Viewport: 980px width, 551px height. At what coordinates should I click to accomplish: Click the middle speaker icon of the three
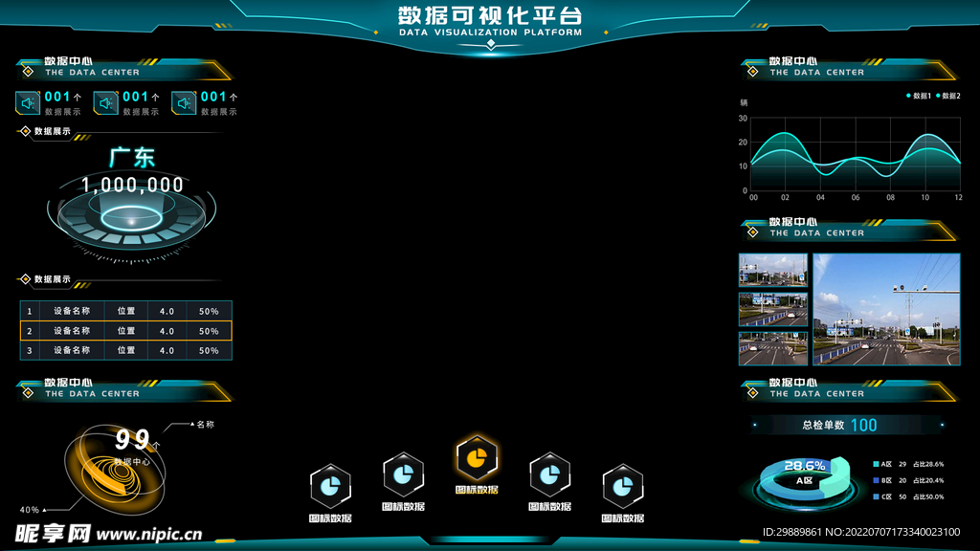105,103
